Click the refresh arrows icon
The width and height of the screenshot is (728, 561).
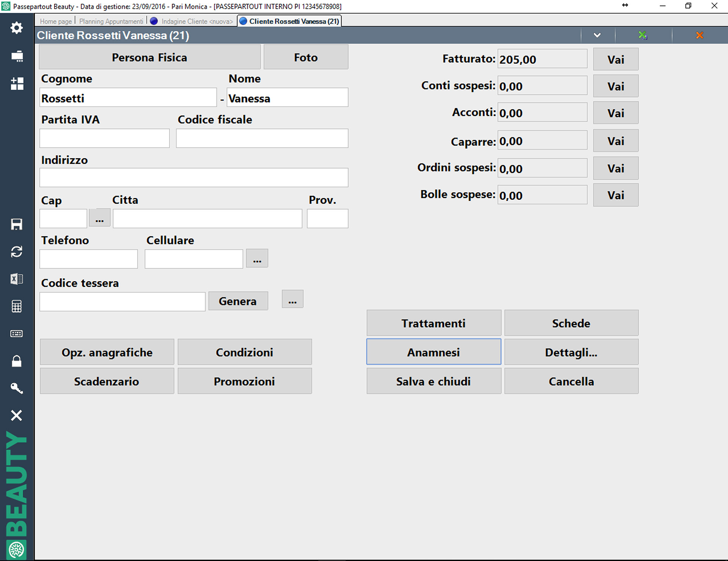pyautogui.click(x=17, y=251)
